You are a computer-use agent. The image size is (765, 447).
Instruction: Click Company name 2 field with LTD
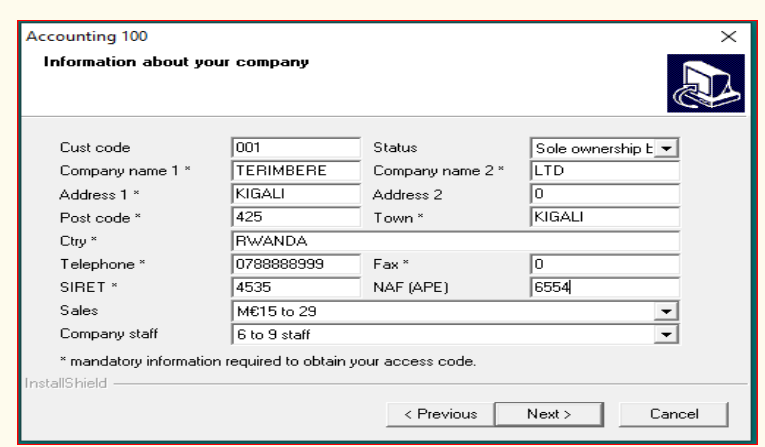tap(604, 171)
